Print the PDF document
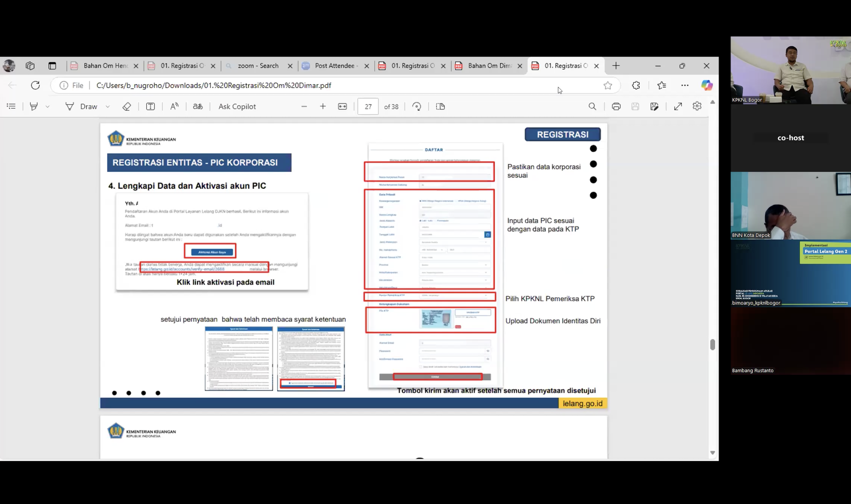 pyautogui.click(x=616, y=107)
